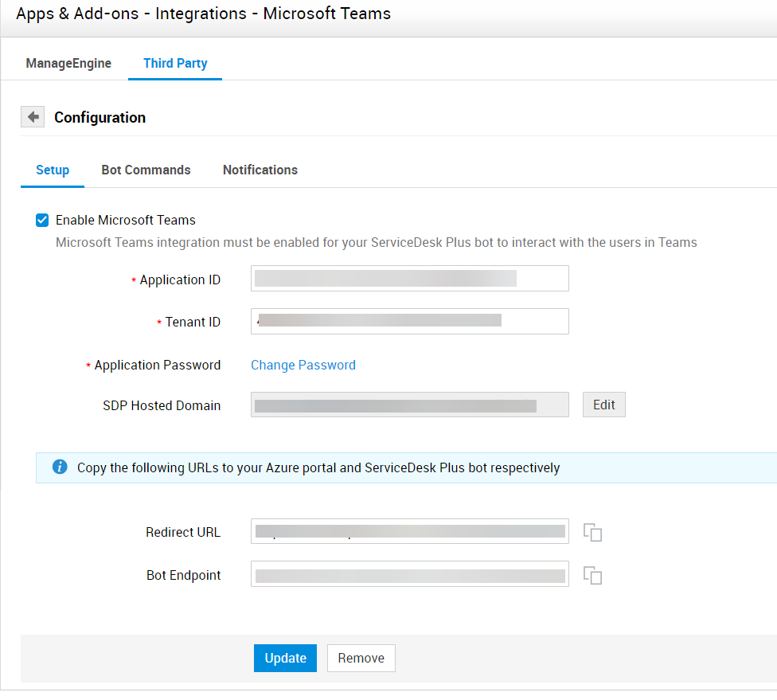Click the back arrow beside Configuration
The height and width of the screenshot is (700, 777).
(x=33, y=117)
